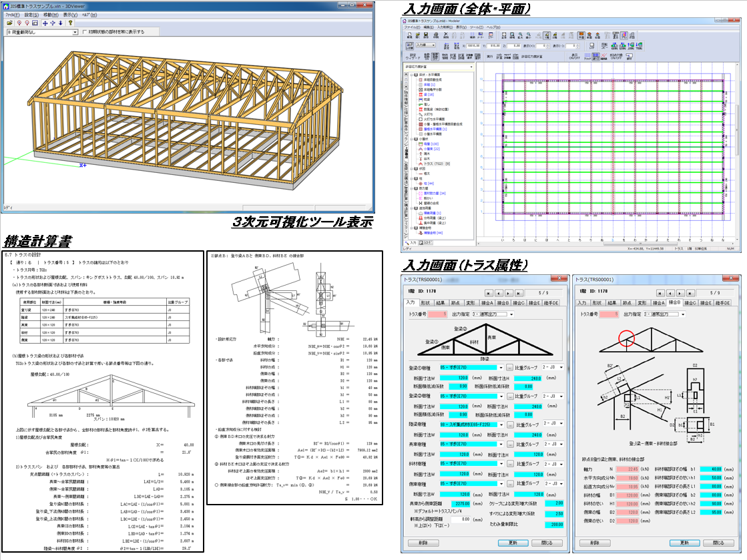Switch to 節点 tab in left truss dialog
Viewport: 747px width, 560px height.
point(455,303)
